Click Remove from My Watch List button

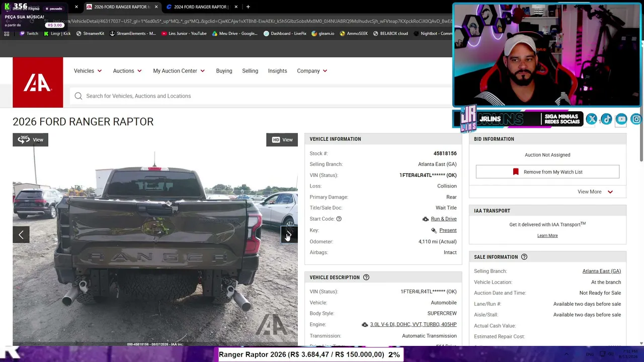point(547,172)
